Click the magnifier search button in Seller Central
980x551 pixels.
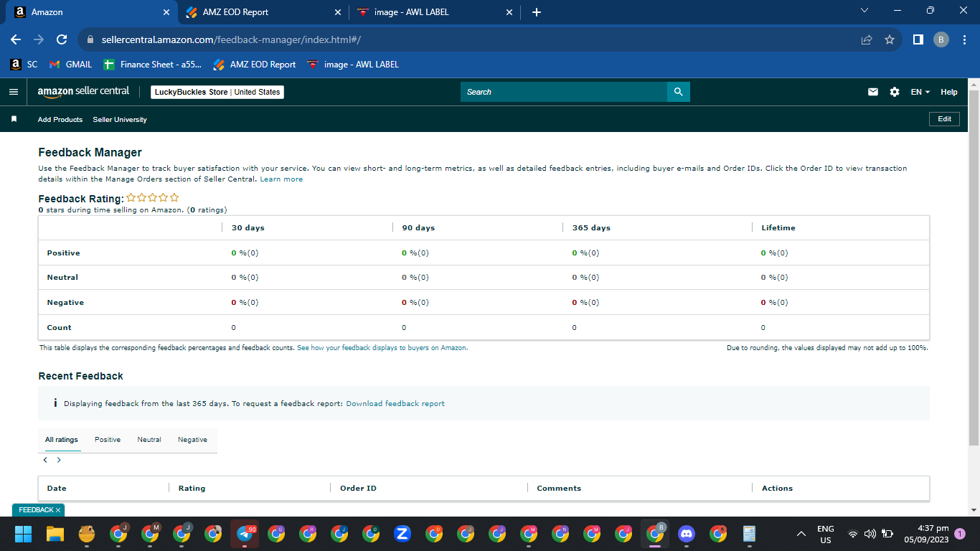(x=678, y=92)
